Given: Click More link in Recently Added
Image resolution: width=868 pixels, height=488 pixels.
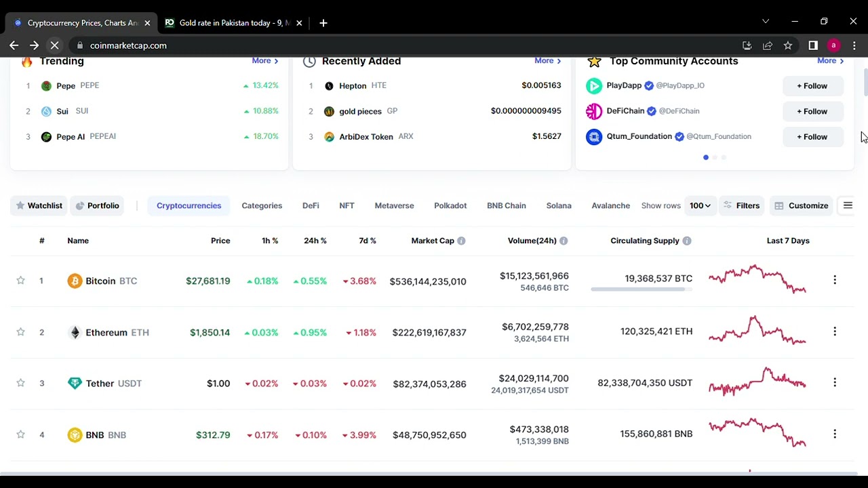Looking at the screenshot, I should click(548, 61).
